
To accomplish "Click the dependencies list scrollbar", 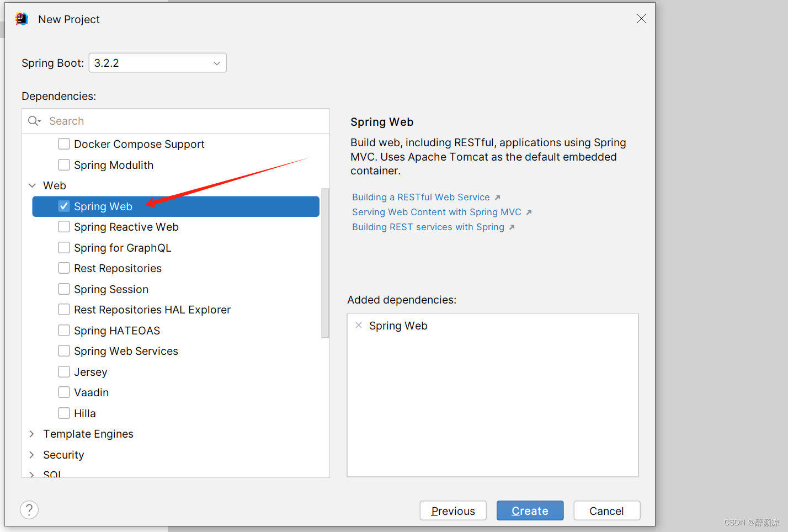I will tap(325, 263).
